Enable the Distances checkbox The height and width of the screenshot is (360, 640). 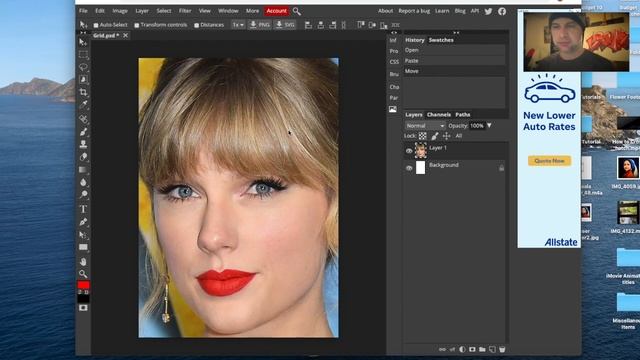click(x=196, y=25)
